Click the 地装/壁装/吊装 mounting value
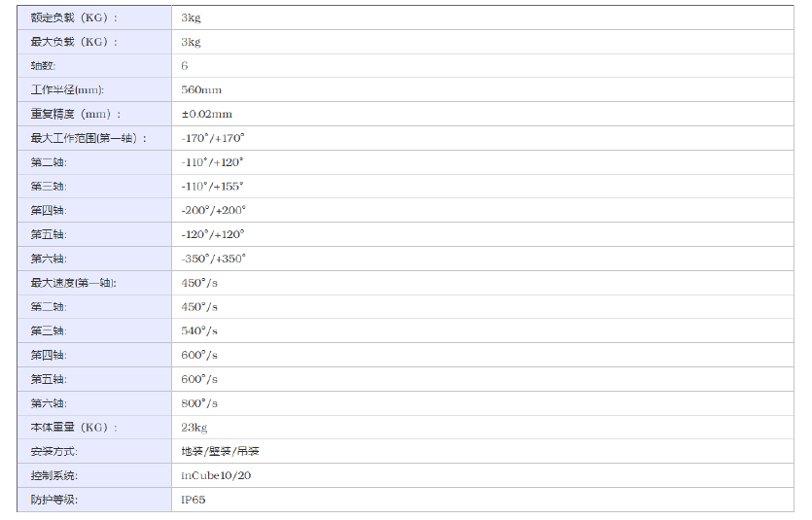Screen dimensions: 812x520 tap(220, 451)
